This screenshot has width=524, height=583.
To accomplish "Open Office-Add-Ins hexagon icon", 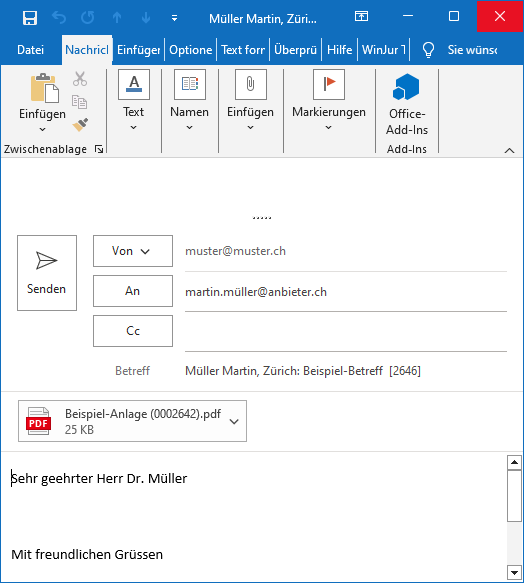I will 406,87.
